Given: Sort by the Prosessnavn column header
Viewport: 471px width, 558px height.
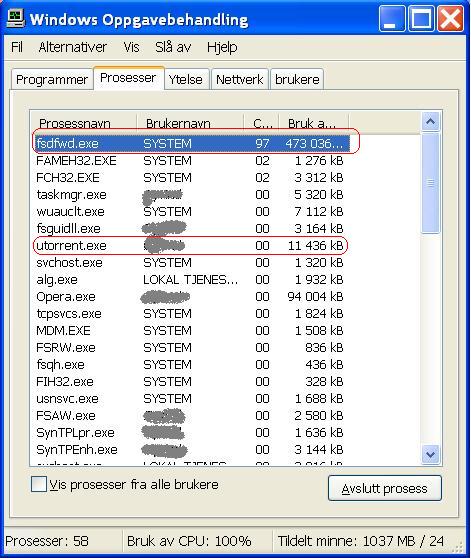Looking at the screenshot, I should pyautogui.click(x=84, y=123).
